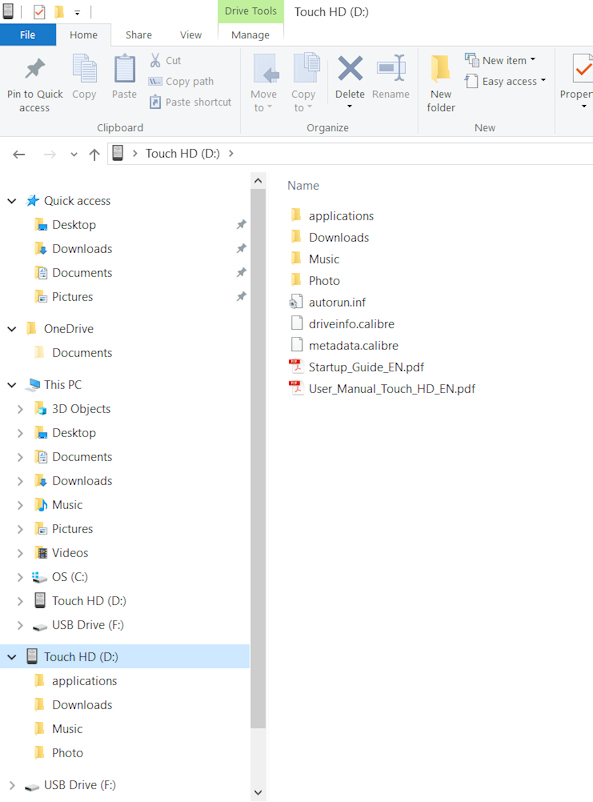593x802 pixels.
Task: Open the File menu tab
Action: coord(28,35)
